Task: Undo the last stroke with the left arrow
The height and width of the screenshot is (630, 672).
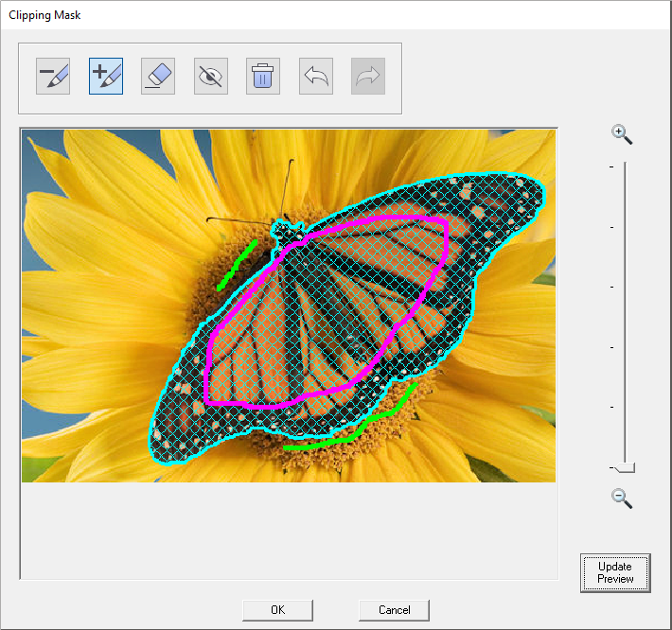Action: click(x=316, y=76)
